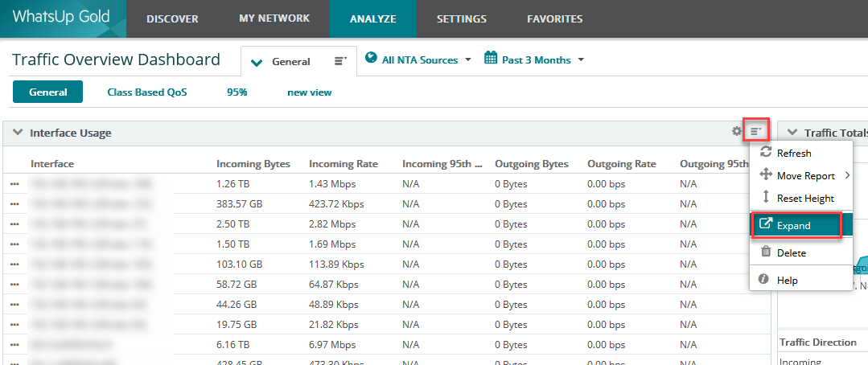Sort by the Incoming 95th column header
Image resolution: width=868 pixels, height=365 pixels.
click(442, 164)
